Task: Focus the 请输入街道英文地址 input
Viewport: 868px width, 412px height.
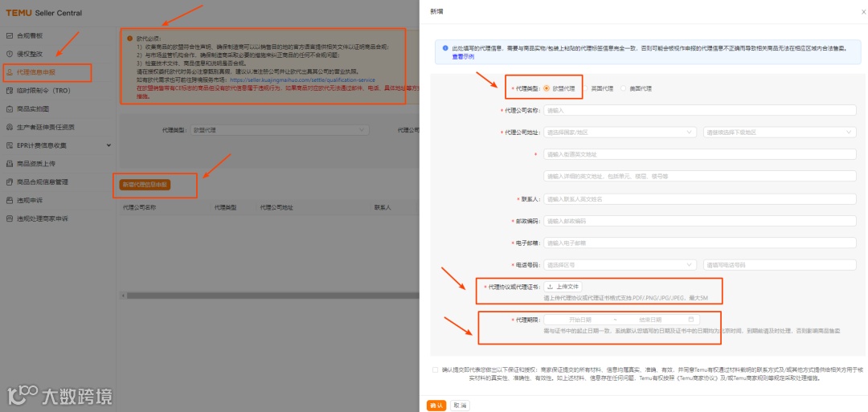Action: [700, 154]
